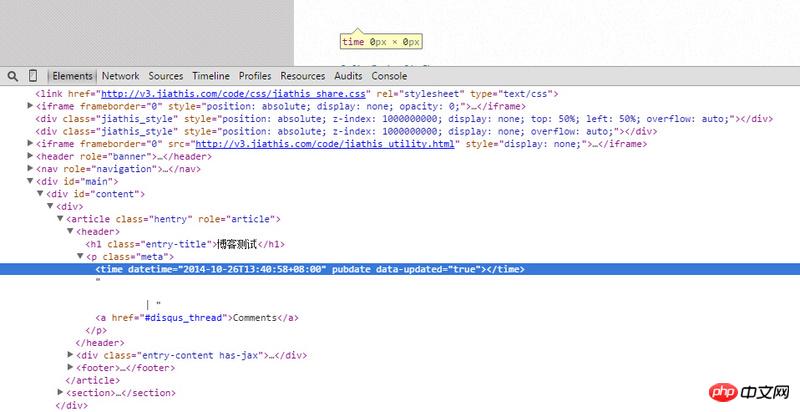This screenshot has height=412, width=800.
Task: Select the Comments anchor element row
Action: [197, 318]
